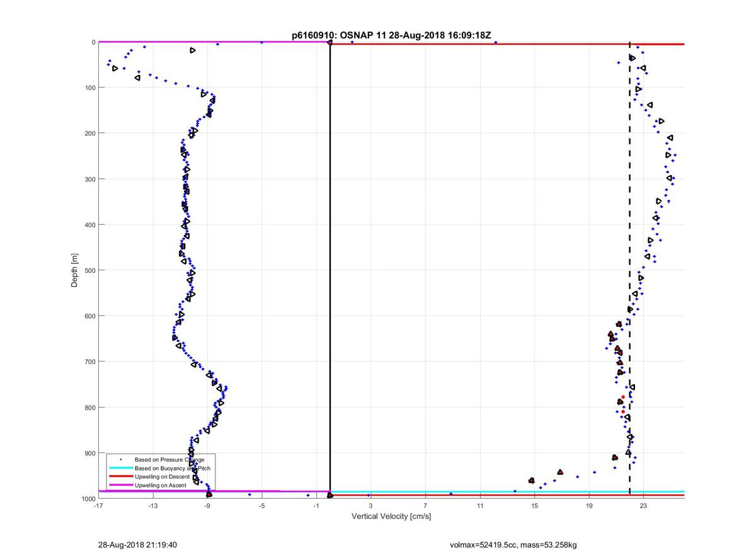Click x-axis tick label -1
This screenshot has height=560, width=756.
click(x=316, y=505)
